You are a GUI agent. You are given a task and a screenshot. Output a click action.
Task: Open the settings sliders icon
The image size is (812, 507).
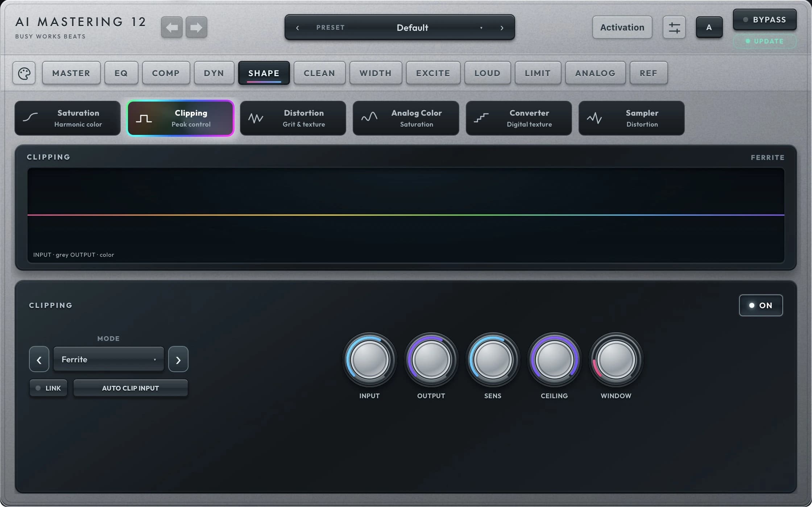click(x=674, y=28)
